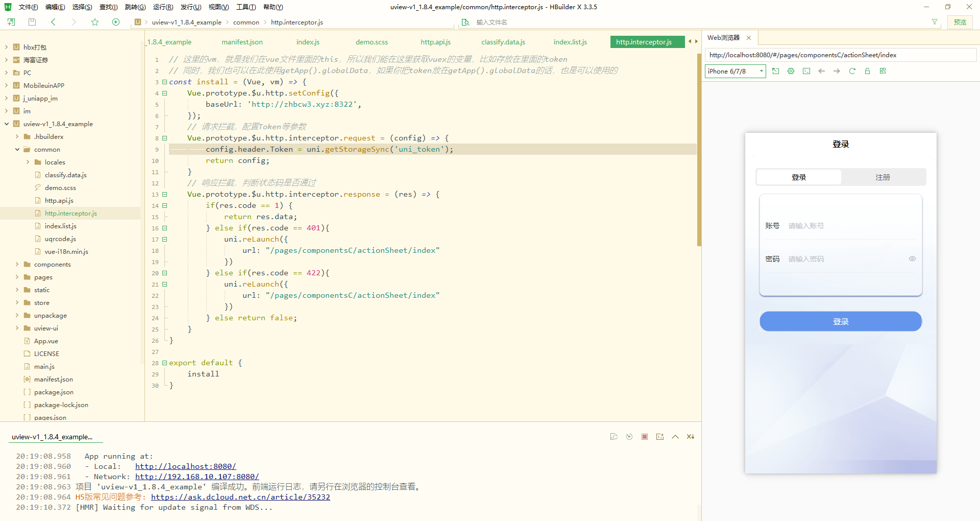Collapse the common folder
Image resolution: width=980 pixels, height=521 pixels.
(17, 149)
